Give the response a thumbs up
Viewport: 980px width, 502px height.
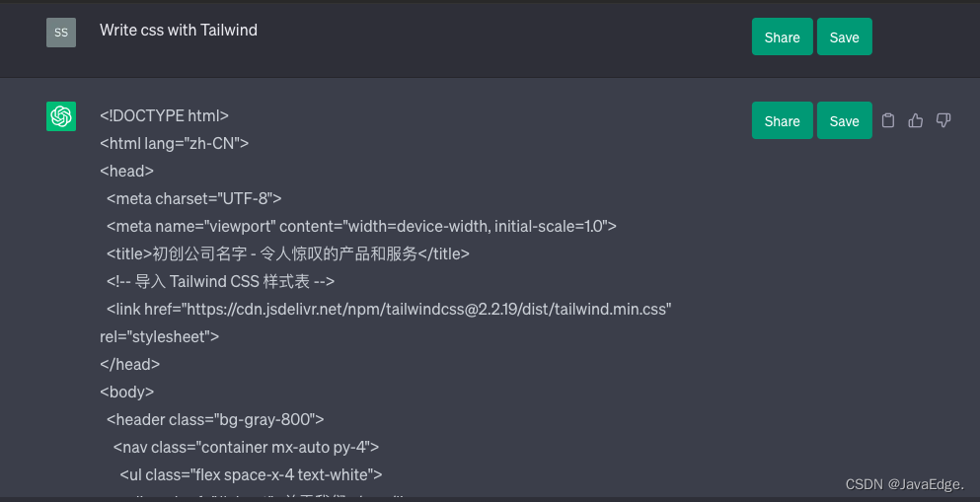pyautogui.click(x=916, y=120)
